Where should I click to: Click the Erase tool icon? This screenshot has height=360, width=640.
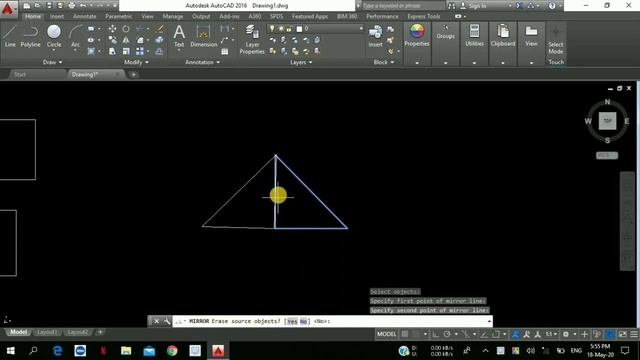pos(160,29)
